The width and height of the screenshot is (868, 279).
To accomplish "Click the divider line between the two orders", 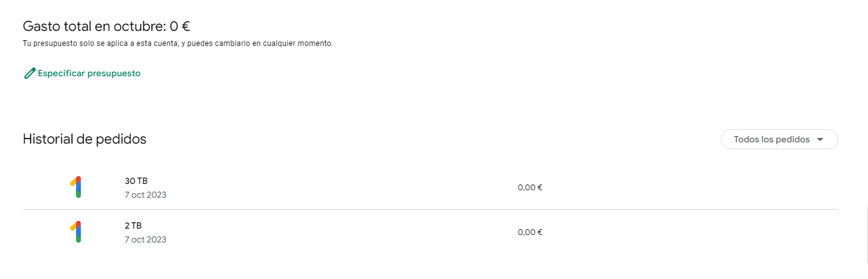I will [x=430, y=210].
